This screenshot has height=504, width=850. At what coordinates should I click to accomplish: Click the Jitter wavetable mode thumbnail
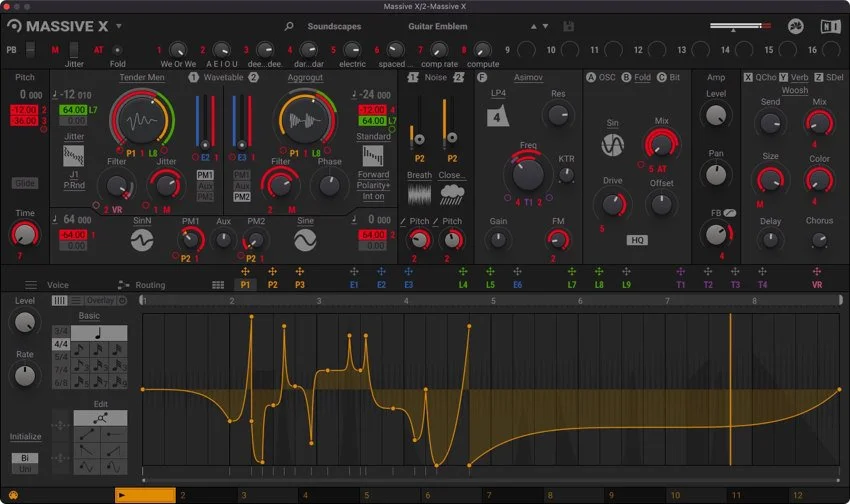pyautogui.click(x=74, y=156)
